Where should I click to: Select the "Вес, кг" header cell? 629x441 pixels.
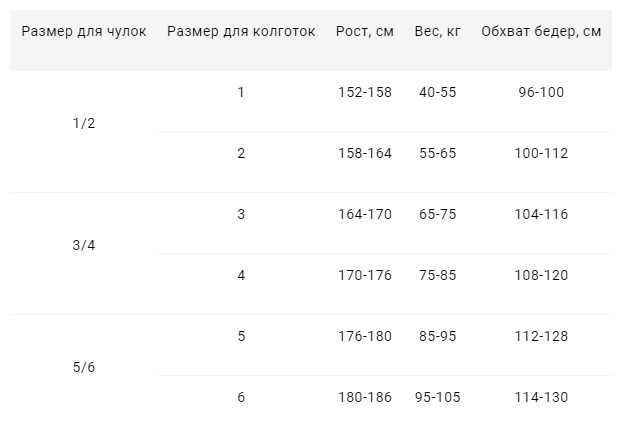pos(436,31)
